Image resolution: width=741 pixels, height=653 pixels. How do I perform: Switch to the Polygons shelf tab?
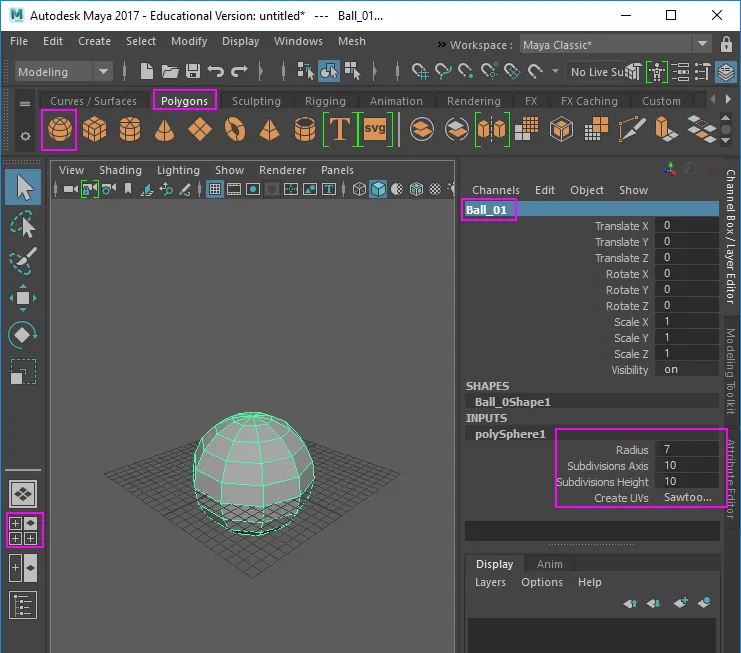click(184, 101)
